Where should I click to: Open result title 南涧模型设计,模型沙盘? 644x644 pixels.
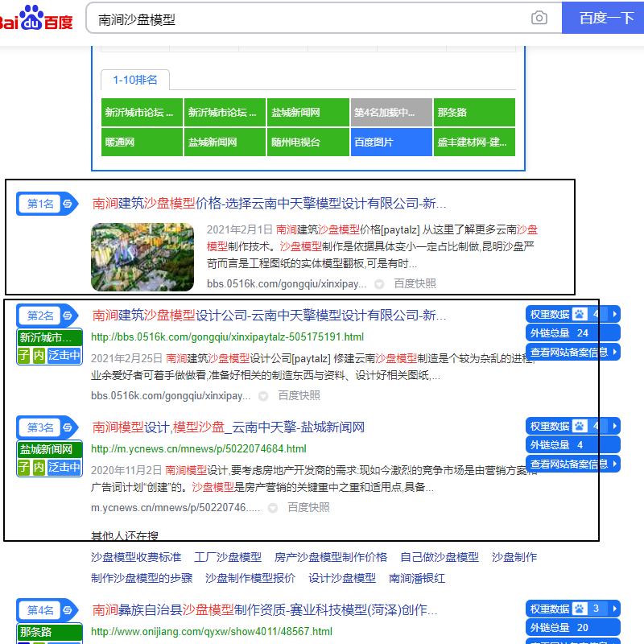pos(229,427)
